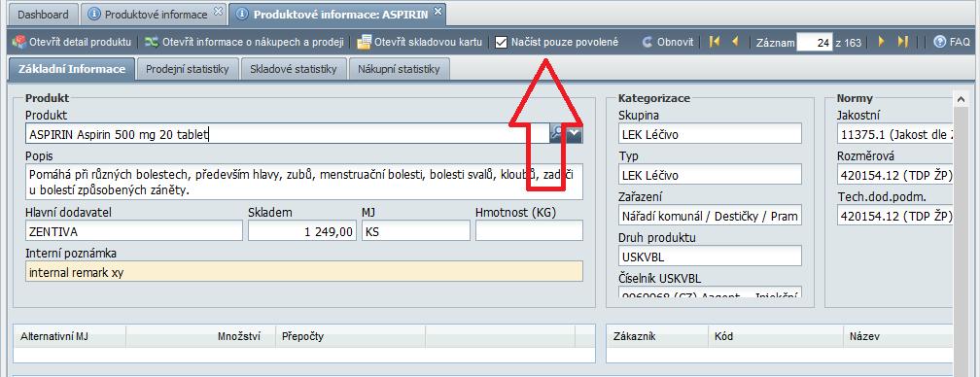Click the Obnovit refresh icon
Screen dimensions: 980x377
tap(647, 43)
